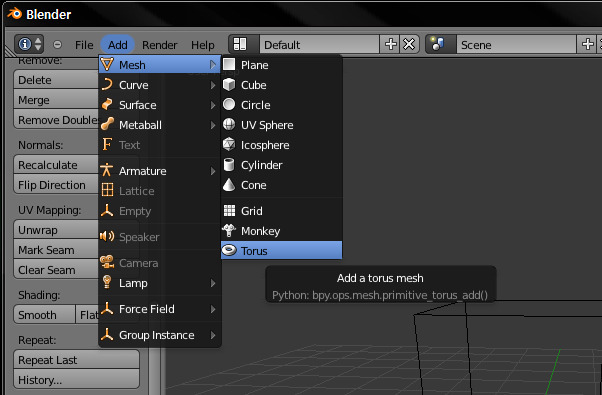Click the screen layout browse icon
The width and height of the screenshot is (602, 395).
(240, 44)
